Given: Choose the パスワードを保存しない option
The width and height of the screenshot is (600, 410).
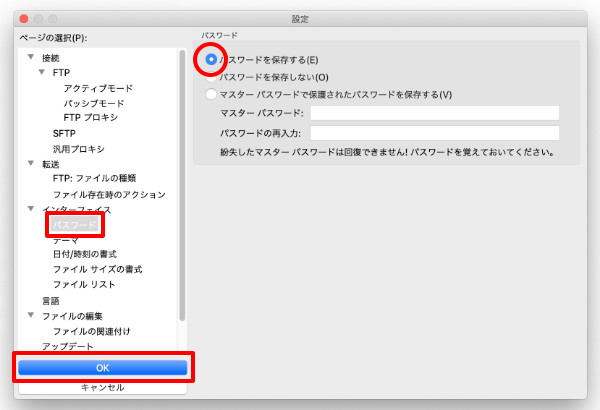Looking at the screenshot, I should tap(211, 77).
